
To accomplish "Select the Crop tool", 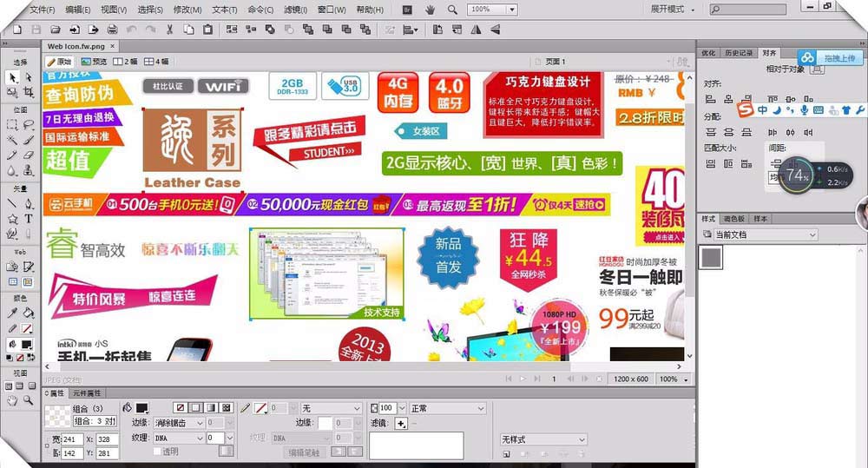I will point(29,92).
